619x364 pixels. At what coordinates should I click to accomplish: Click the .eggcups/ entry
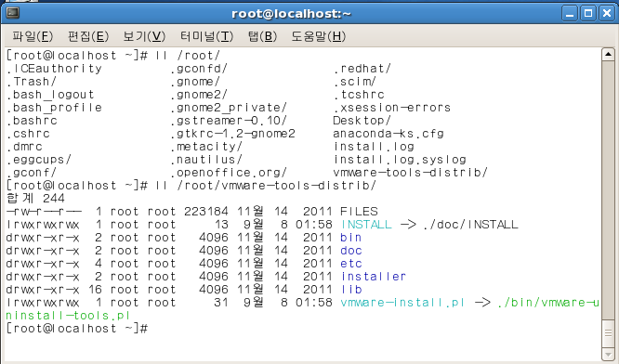(39, 160)
